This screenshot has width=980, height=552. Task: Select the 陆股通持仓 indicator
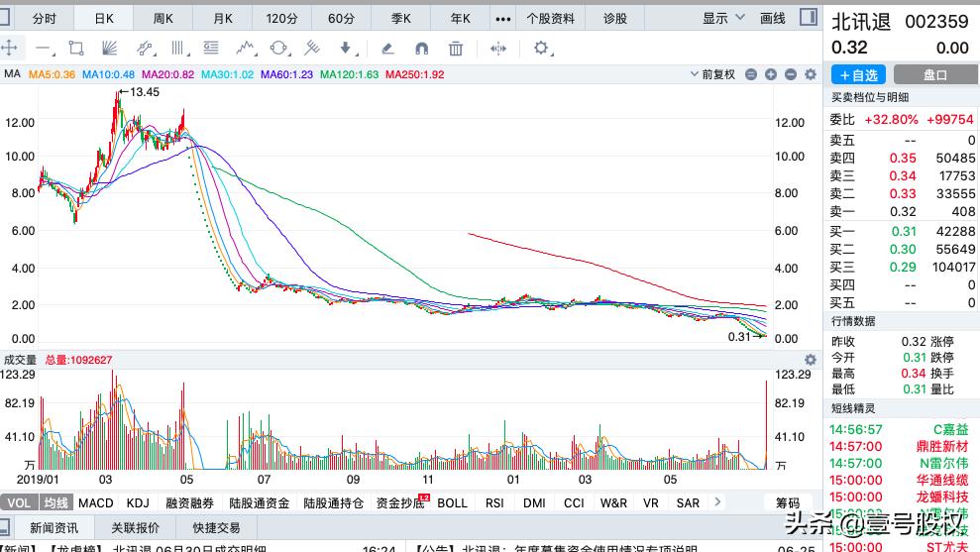[x=333, y=502]
